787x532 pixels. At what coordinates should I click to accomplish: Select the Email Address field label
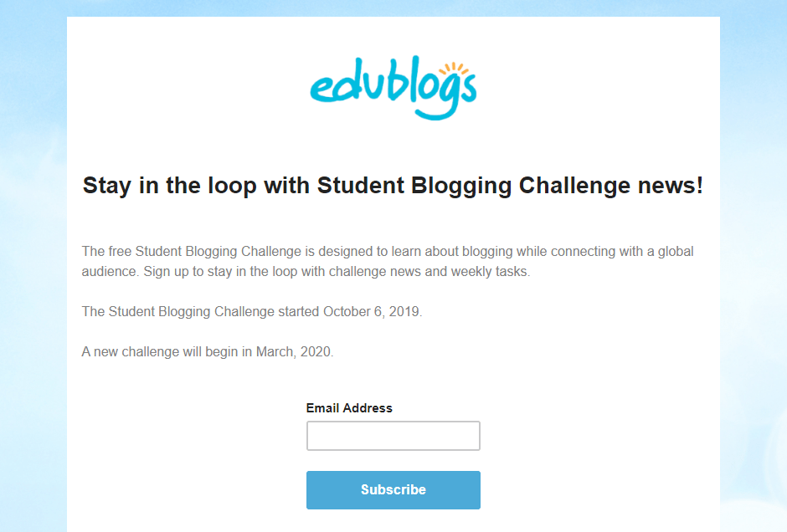(x=349, y=407)
